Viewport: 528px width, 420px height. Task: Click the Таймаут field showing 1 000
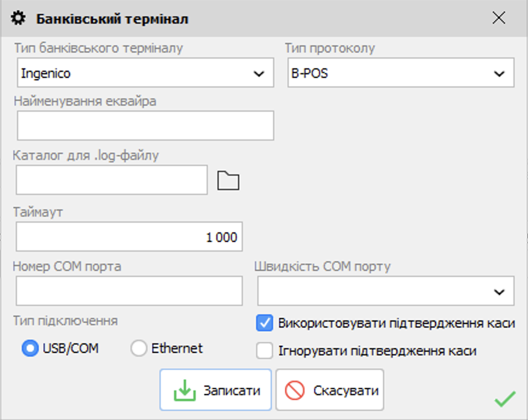tap(129, 237)
